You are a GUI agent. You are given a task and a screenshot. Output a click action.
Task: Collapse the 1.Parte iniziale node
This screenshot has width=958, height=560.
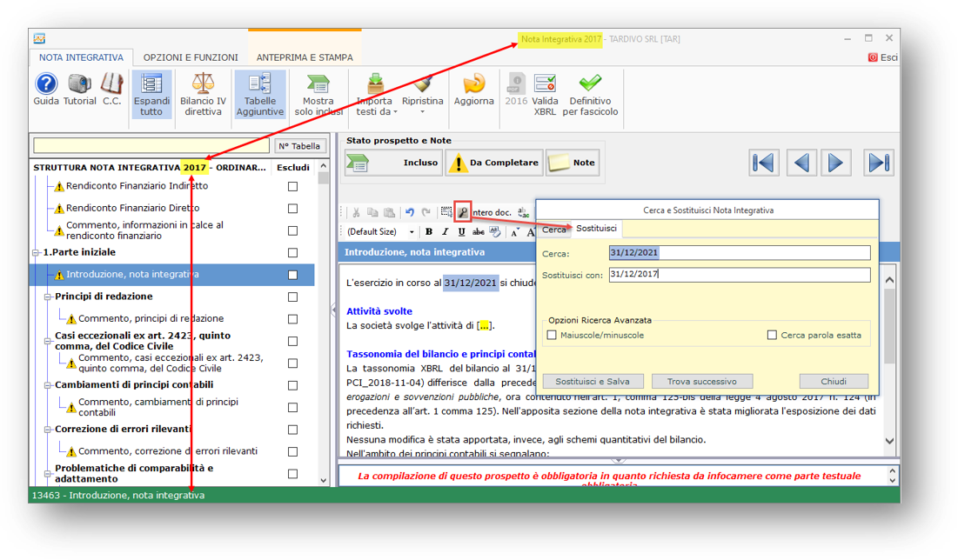coord(36,252)
